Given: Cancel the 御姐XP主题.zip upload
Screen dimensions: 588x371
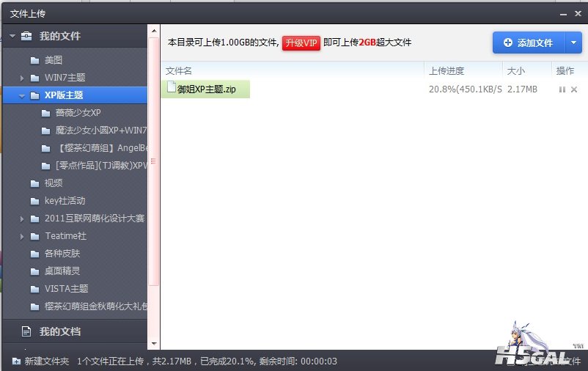Looking at the screenshot, I should point(574,89).
